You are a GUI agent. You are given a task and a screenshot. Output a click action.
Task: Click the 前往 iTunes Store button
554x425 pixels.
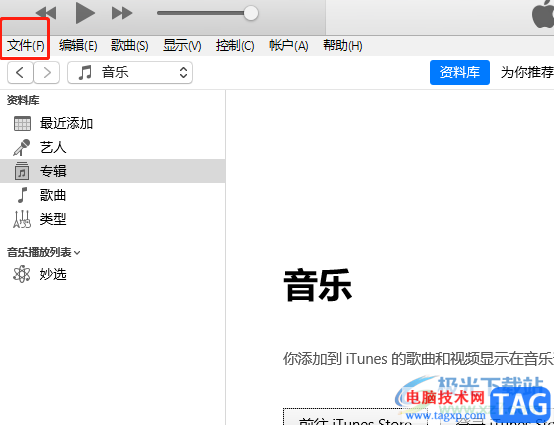pyautogui.click(x=355, y=417)
